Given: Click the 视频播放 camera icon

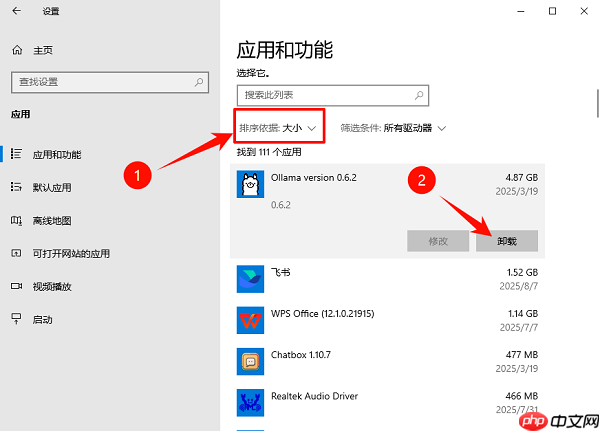Looking at the screenshot, I should 16,286.
